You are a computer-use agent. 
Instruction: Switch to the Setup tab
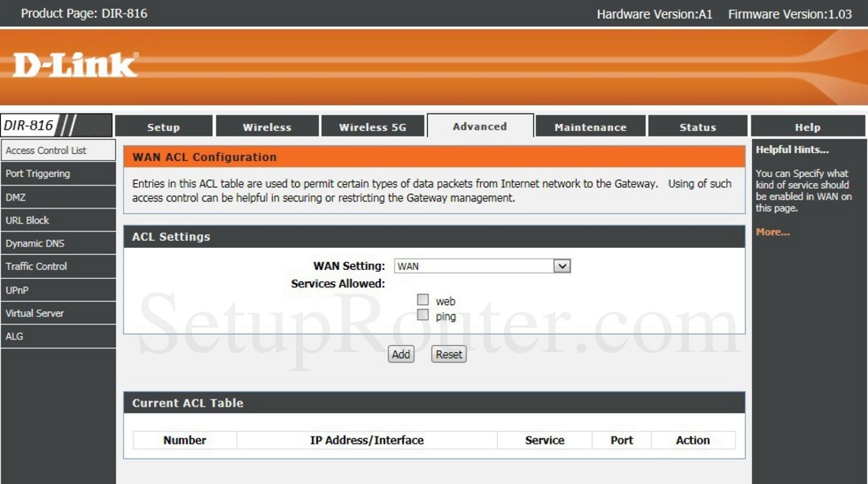tap(163, 127)
